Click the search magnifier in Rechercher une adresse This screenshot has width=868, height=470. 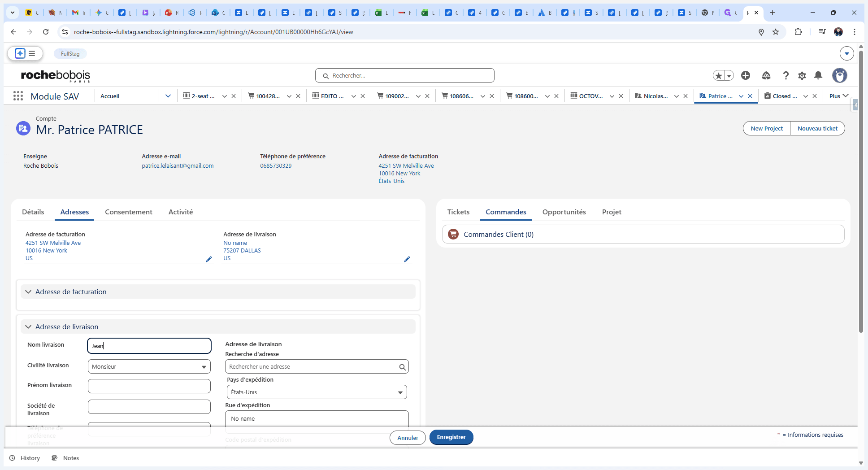pos(402,367)
